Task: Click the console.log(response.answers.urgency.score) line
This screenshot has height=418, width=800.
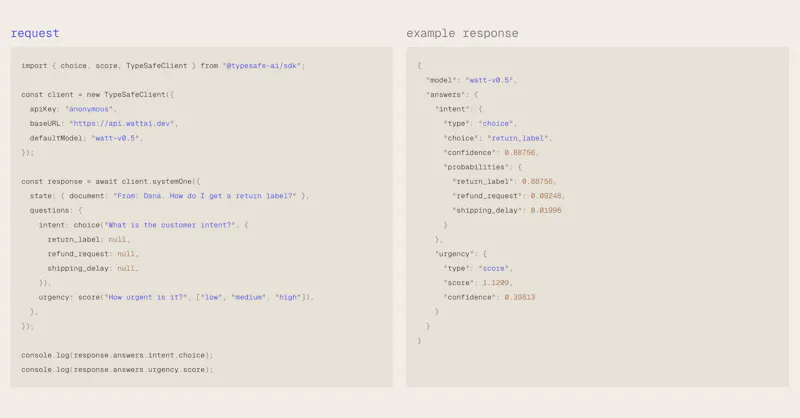Action: pos(117,370)
